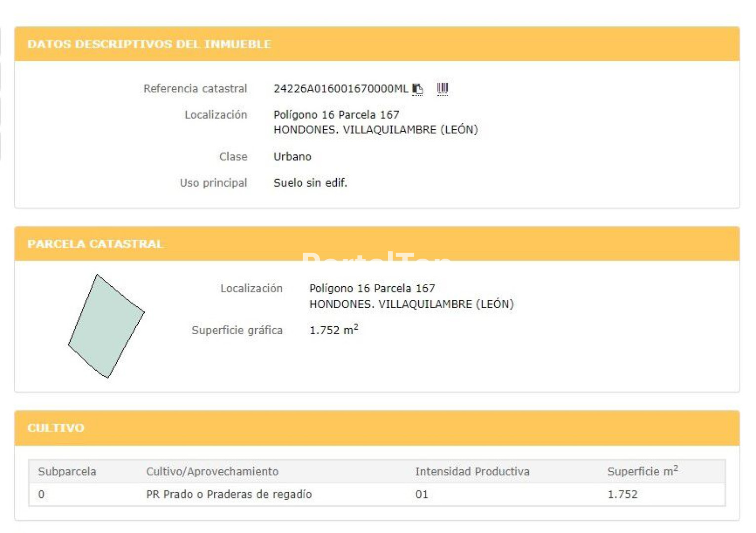756x533 pixels.
Task: Click the Subparcela column header
Action: 67,472
